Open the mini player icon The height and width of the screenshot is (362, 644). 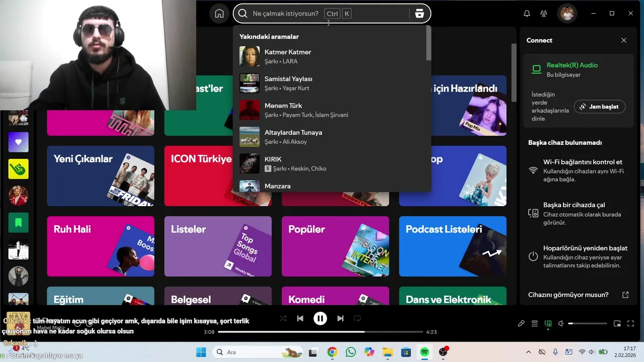coord(617,324)
